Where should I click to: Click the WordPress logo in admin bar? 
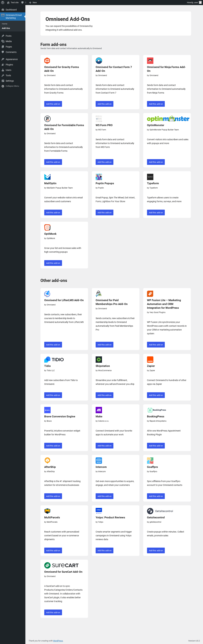tap(3, 3)
